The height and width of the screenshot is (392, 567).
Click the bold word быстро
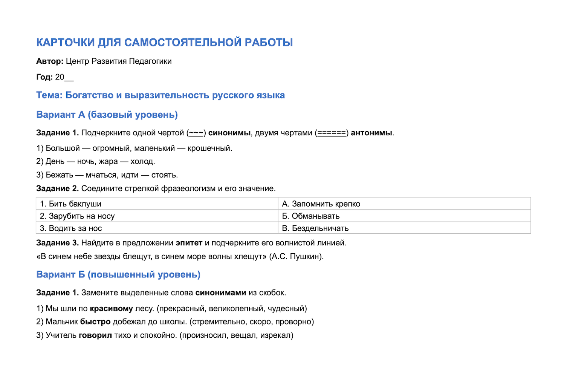(x=95, y=322)
